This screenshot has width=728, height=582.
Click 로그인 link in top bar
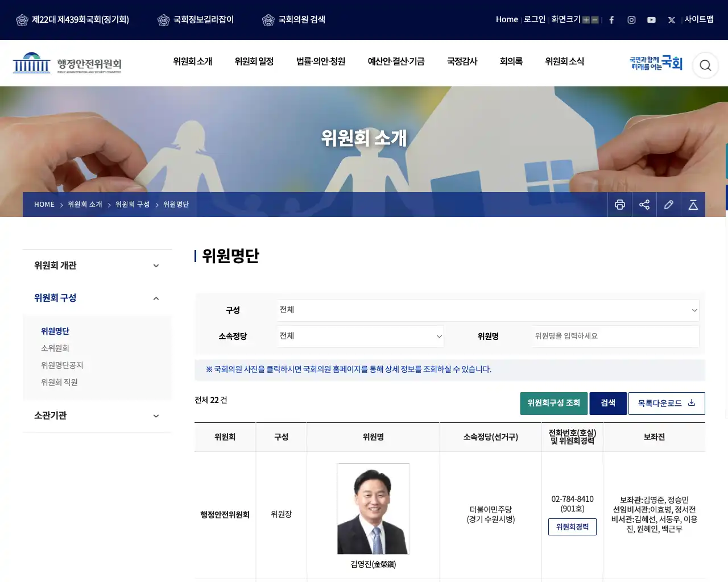click(x=535, y=19)
